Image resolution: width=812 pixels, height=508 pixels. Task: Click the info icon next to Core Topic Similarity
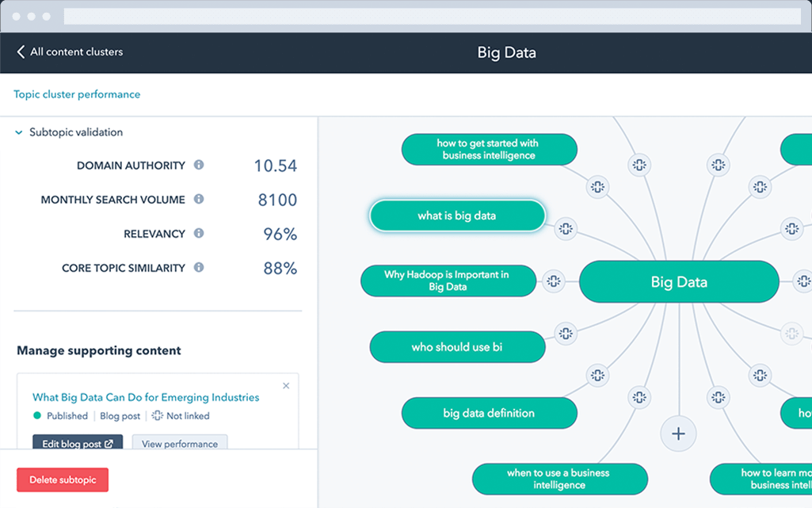pyautogui.click(x=199, y=267)
